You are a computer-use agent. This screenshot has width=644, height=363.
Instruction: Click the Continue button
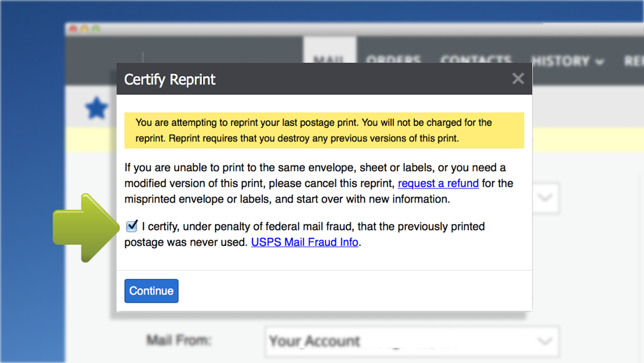click(x=151, y=291)
